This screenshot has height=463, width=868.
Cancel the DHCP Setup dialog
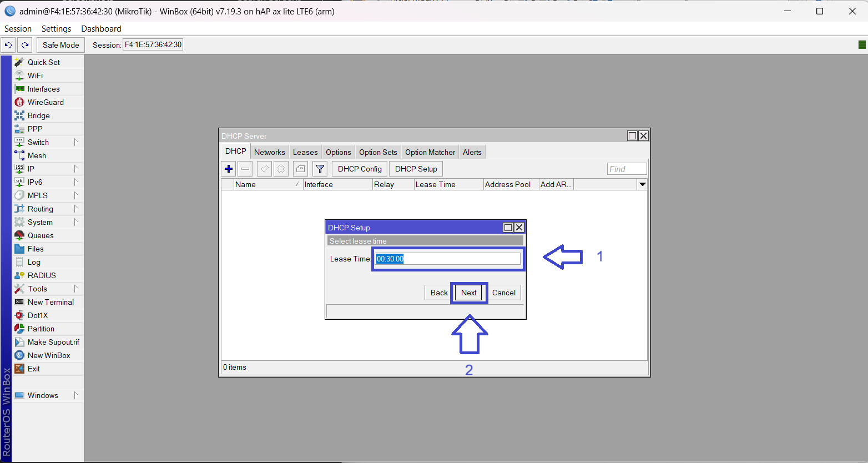pyautogui.click(x=504, y=293)
